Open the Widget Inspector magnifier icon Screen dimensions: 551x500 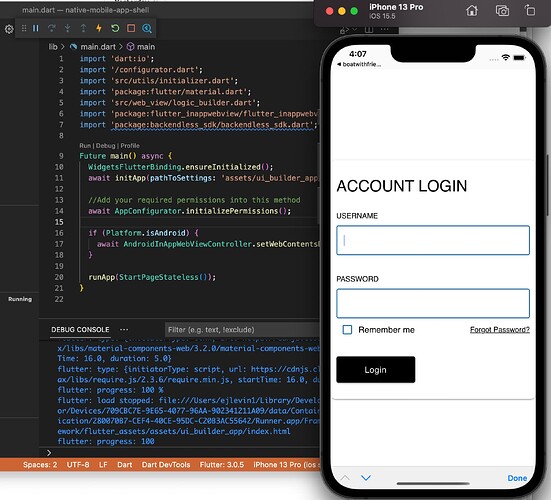tap(147, 28)
